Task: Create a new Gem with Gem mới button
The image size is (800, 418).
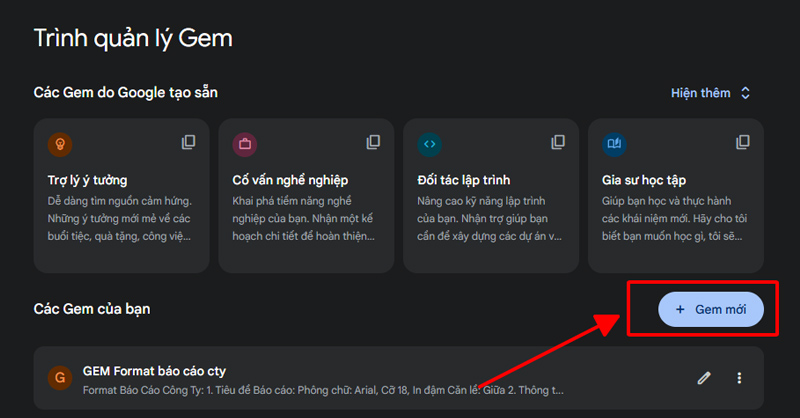Action: 711,309
